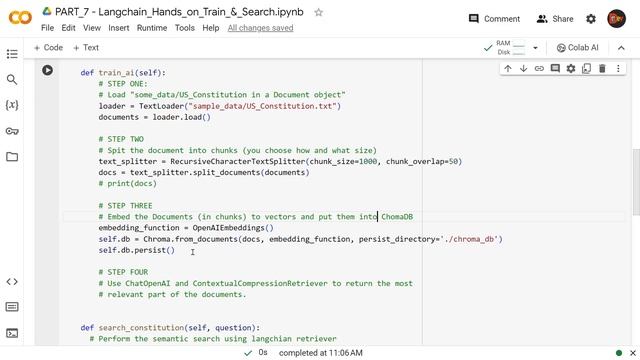Share the notebook

pyautogui.click(x=555, y=19)
